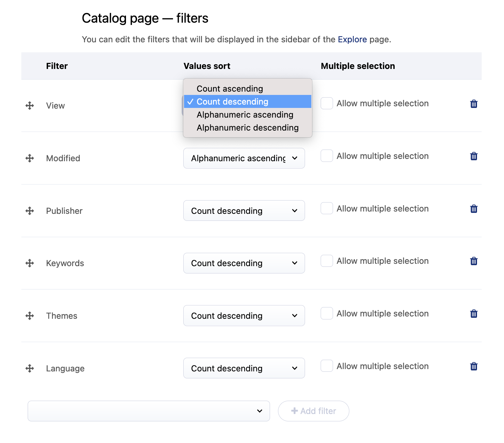Open the Modified values sort dropdown
Viewport: 504px width, 443px height.
click(x=244, y=158)
